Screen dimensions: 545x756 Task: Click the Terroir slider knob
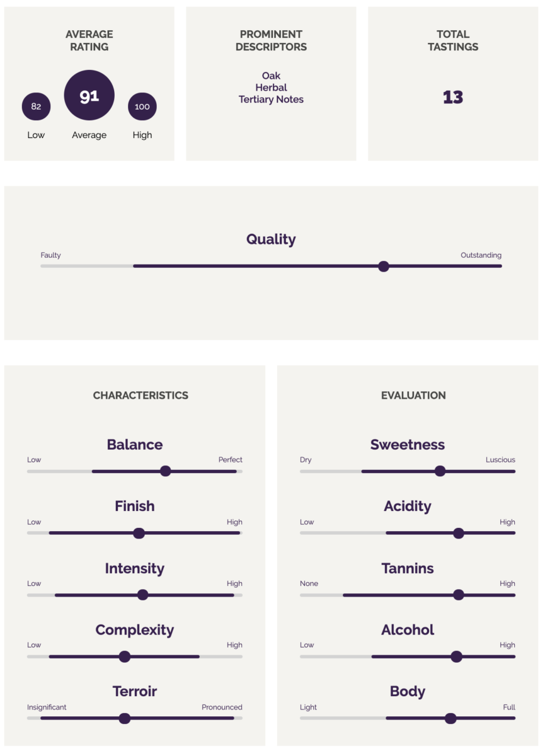click(x=125, y=718)
